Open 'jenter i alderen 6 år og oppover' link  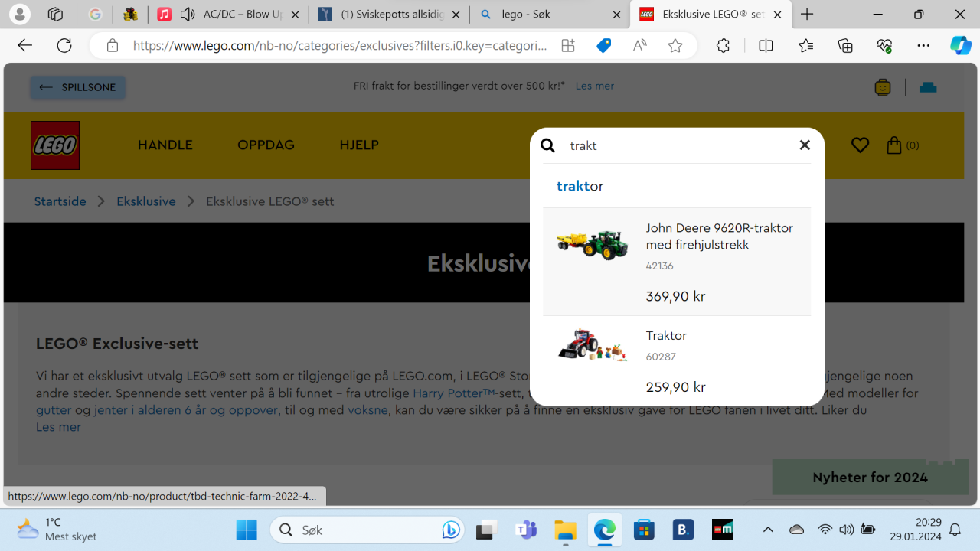pos(186,410)
